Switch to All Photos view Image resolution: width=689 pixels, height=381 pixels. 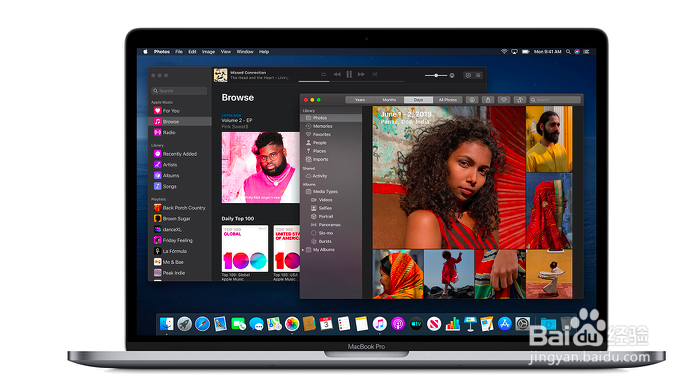(448, 100)
